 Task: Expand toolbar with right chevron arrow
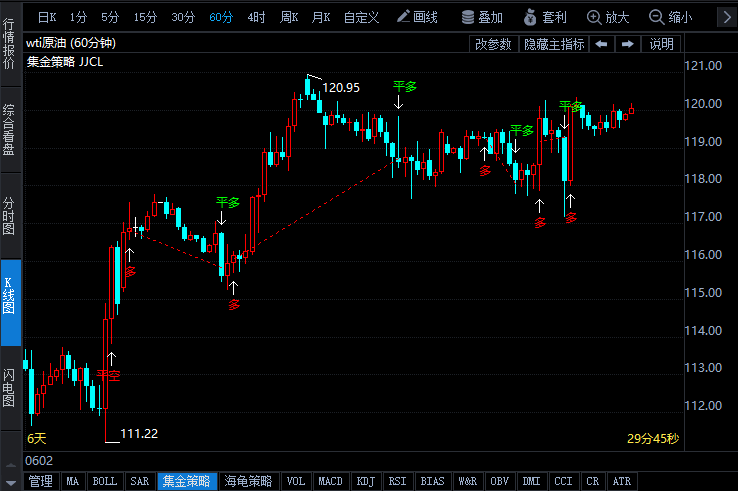pyautogui.click(x=727, y=17)
